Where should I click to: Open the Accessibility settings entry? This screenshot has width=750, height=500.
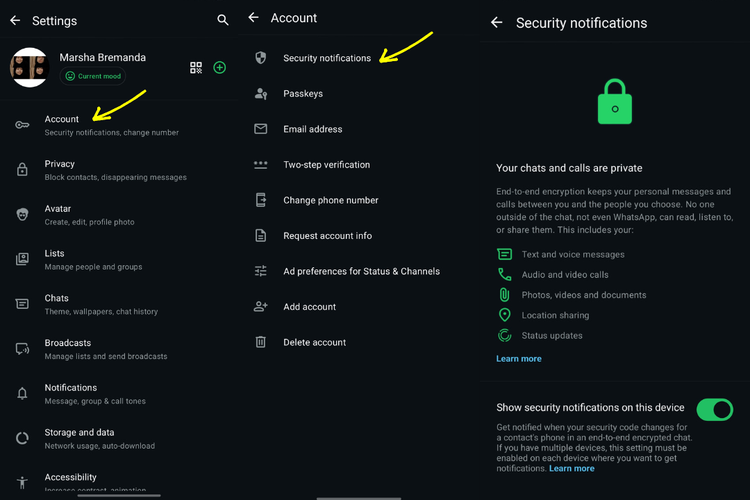tap(119, 480)
